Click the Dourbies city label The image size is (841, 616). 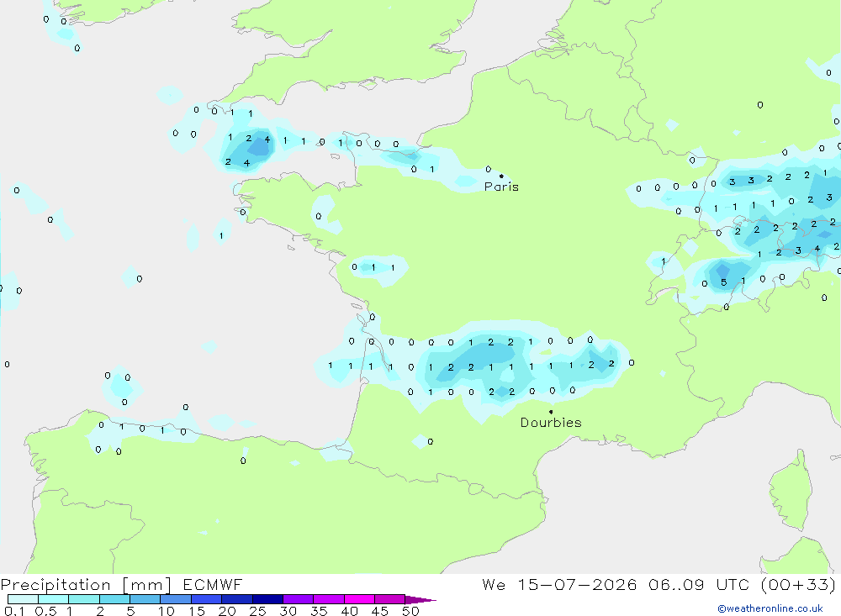(551, 423)
